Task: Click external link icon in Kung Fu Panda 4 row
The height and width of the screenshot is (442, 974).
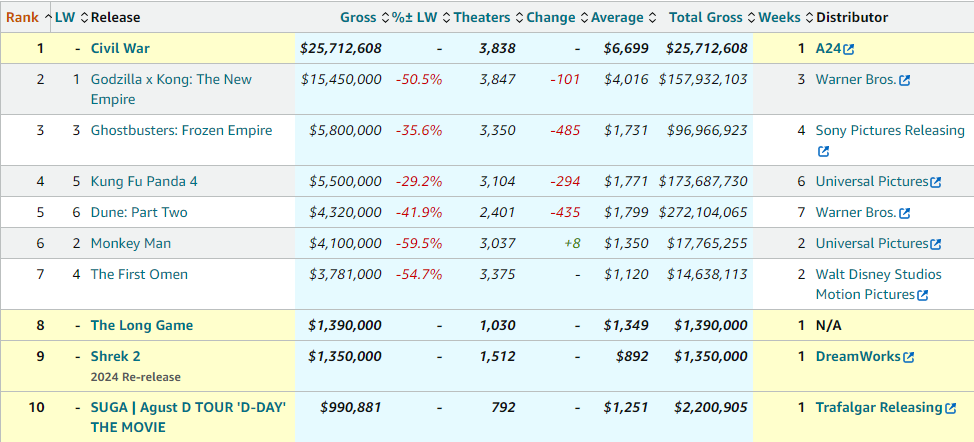Action: coord(936,182)
